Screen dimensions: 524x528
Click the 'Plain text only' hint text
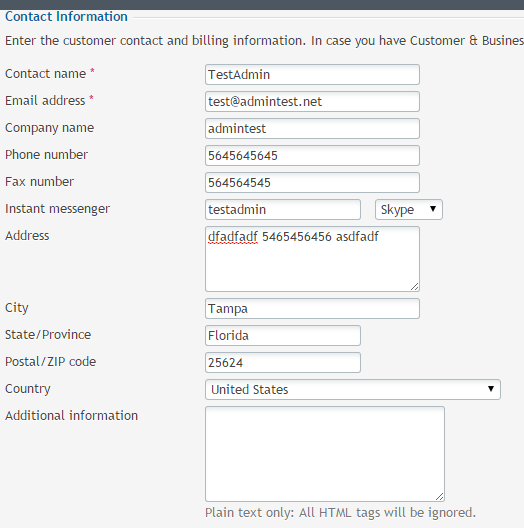(340, 513)
